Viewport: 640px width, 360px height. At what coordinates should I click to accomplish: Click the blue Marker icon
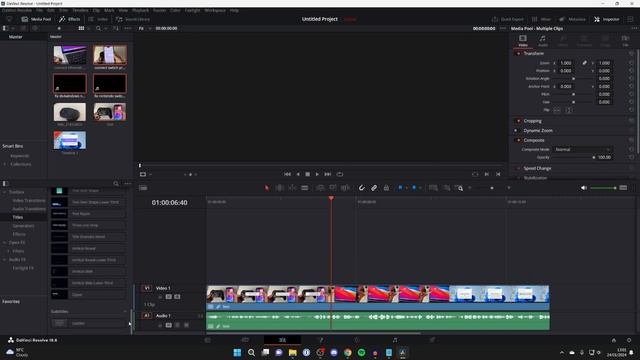coord(414,188)
